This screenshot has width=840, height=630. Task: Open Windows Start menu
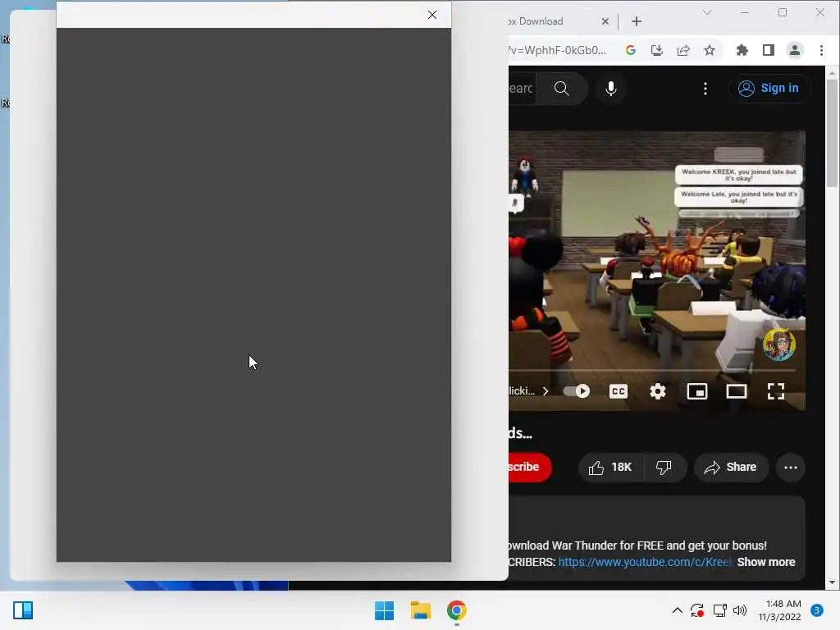[x=384, y=610]
